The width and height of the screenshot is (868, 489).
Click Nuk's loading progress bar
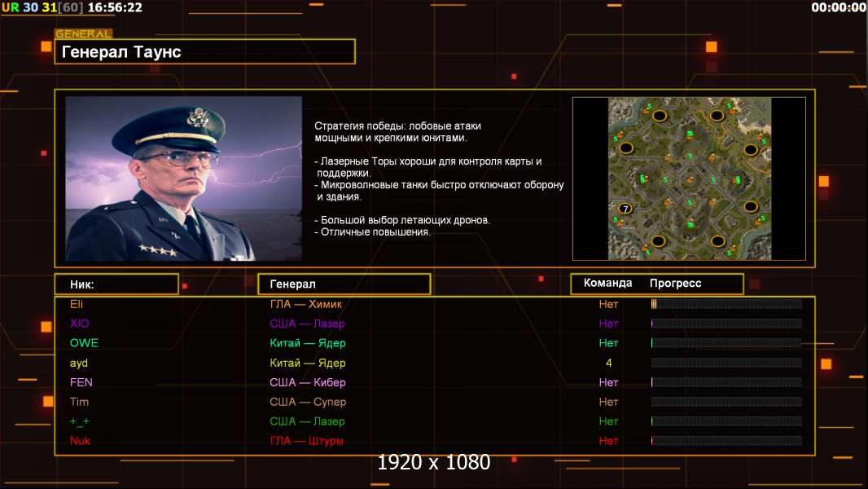[x=726, y=441]
